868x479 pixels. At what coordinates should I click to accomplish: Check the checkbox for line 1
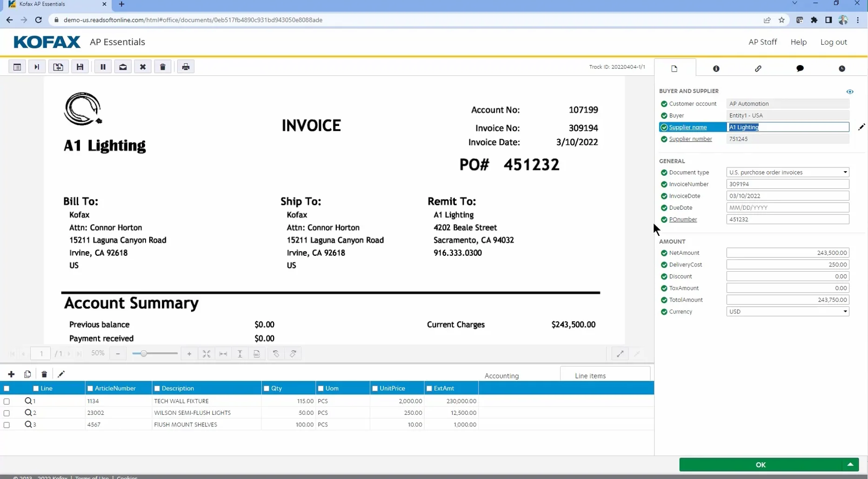tap(7, 401)
